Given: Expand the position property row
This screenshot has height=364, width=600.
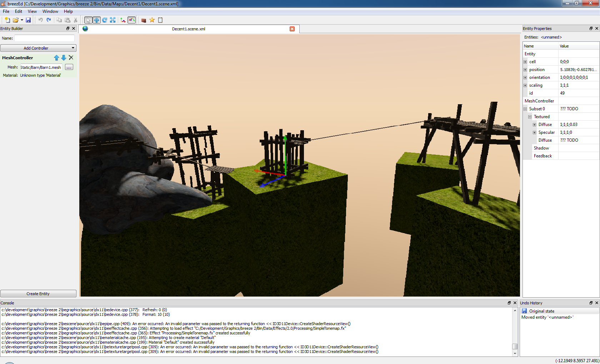Looking at the screenshot, I should point(525,70).
